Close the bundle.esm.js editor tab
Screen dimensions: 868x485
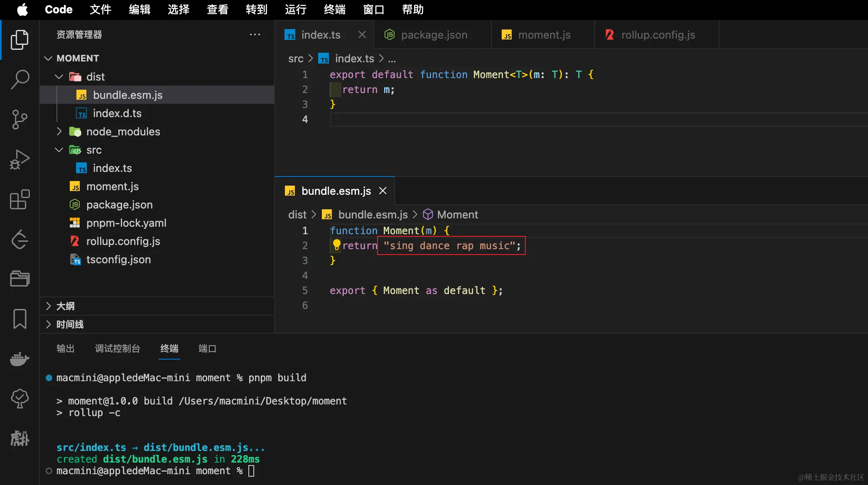pyautogui.click(x=383, y=191)
